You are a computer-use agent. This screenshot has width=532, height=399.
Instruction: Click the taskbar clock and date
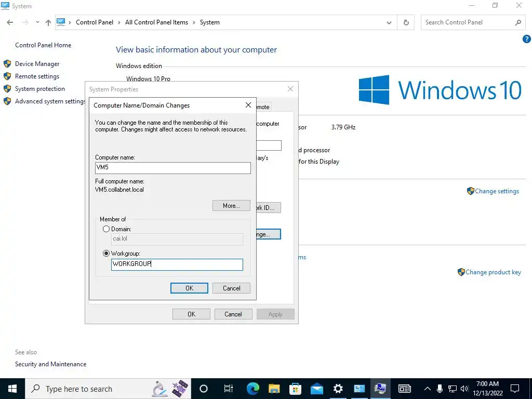487,389
